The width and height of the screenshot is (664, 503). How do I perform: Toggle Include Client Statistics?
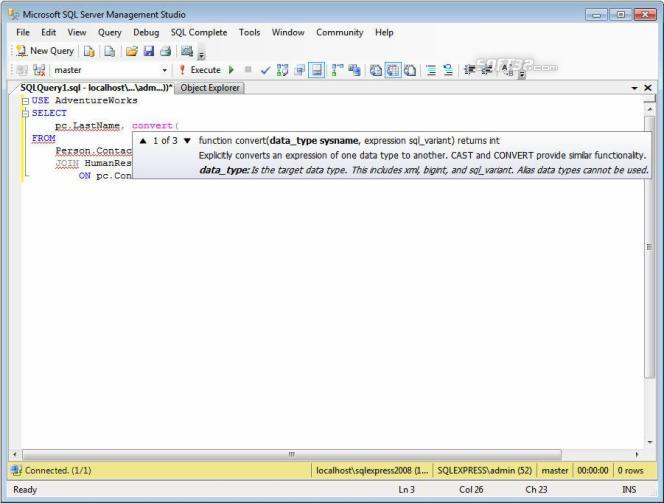tap(354, 70)
